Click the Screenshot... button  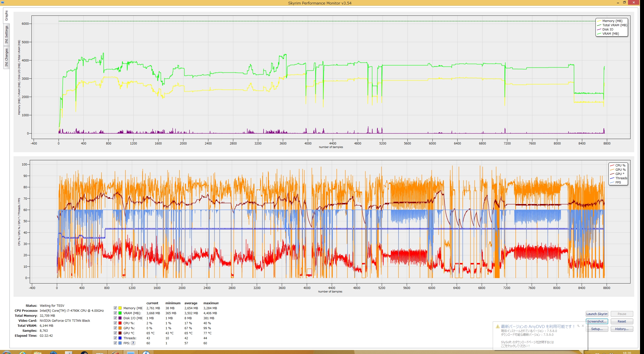click(597, 321)
